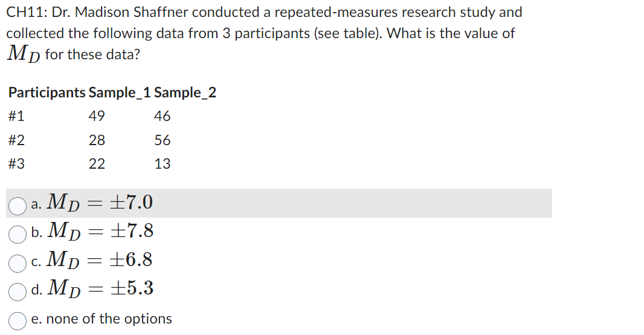Select the 'none of the options' radio button
Viewport: 644px width, 335px height.
click(x=18, y=320)
